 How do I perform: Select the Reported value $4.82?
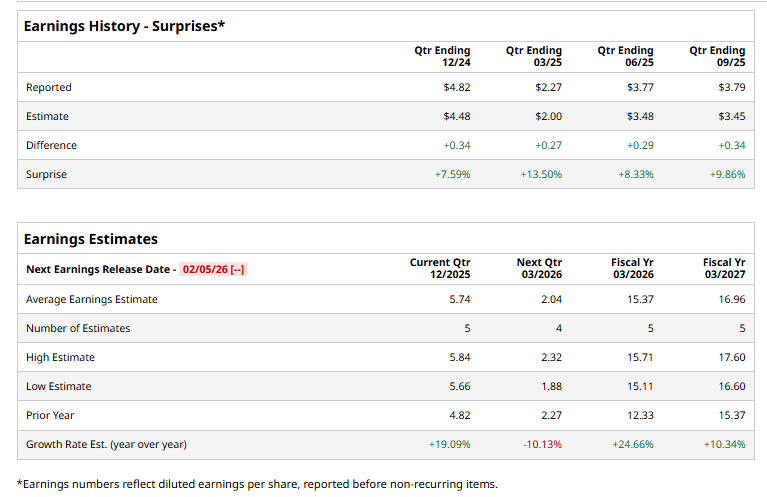456,87
